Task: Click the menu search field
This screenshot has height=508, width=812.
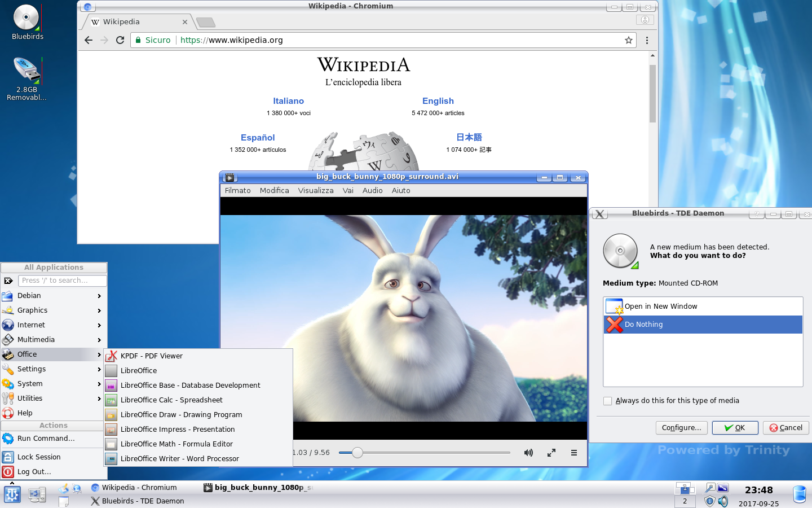Action: 62,281
